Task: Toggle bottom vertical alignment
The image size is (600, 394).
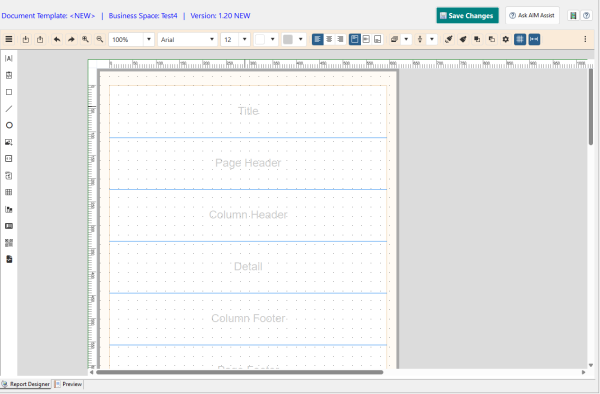Action: [377, 39]
